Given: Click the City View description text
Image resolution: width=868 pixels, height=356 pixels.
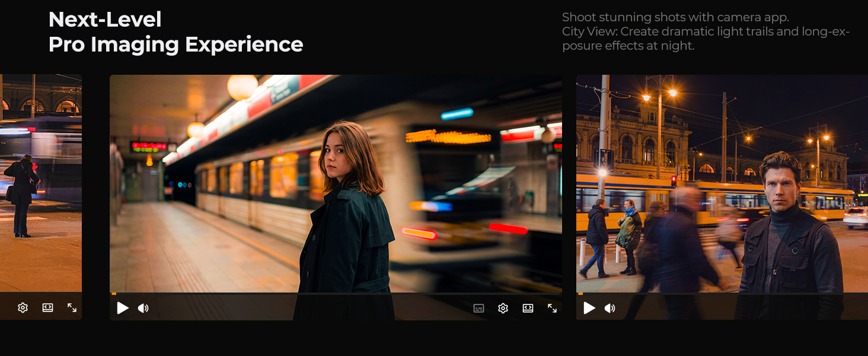Looking at the screenshot, I should click(706, 39).
